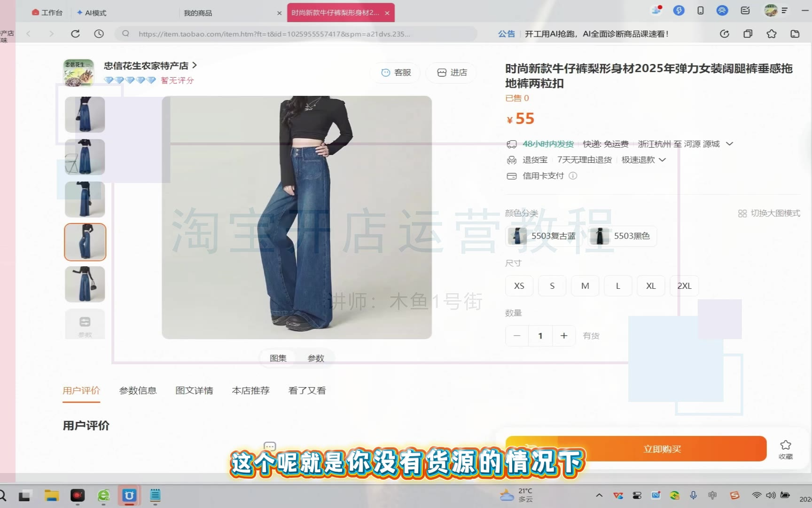812x508 pixels.
Task: Select size S
Action: click(x=552, y=286)
